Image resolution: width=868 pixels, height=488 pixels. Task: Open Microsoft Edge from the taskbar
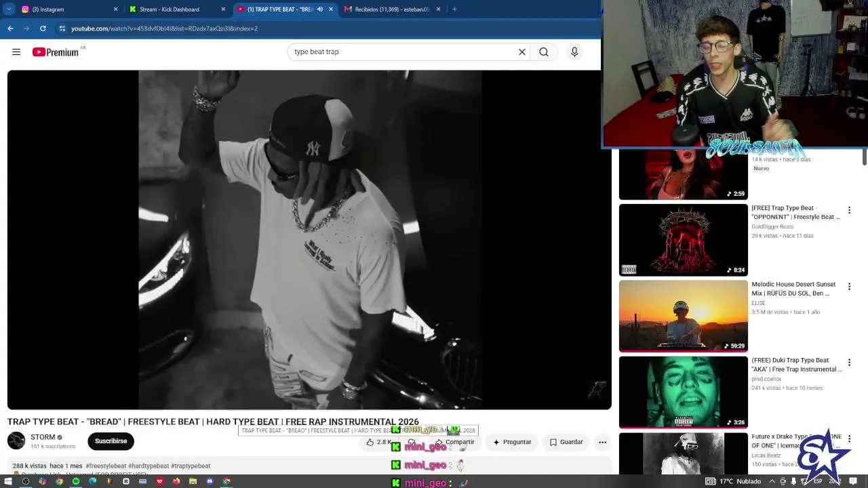click(x=92, y=481)
